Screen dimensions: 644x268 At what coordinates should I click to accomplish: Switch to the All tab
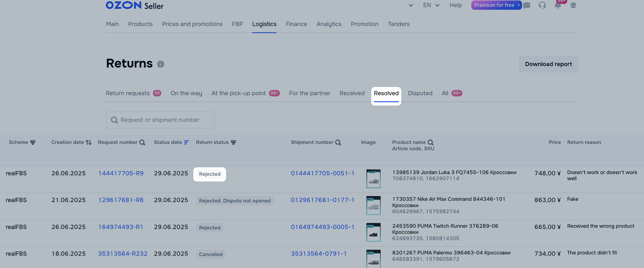point(452,93)
